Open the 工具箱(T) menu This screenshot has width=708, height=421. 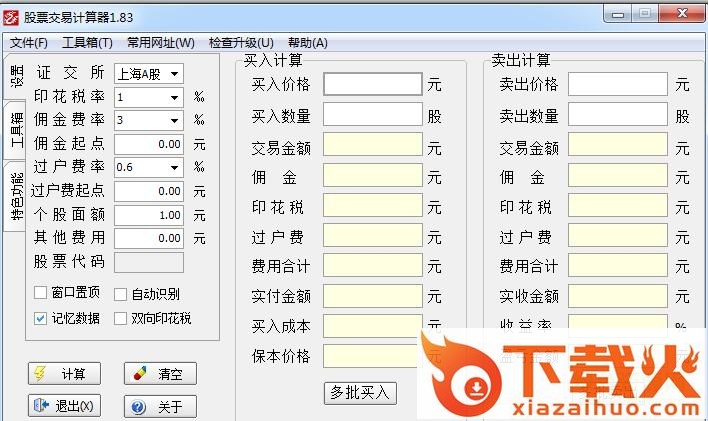click(87, 43)
